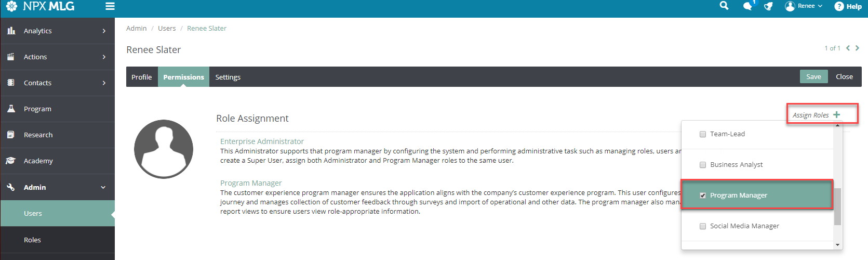Uncheck the Program Manager checkbox

703,196
